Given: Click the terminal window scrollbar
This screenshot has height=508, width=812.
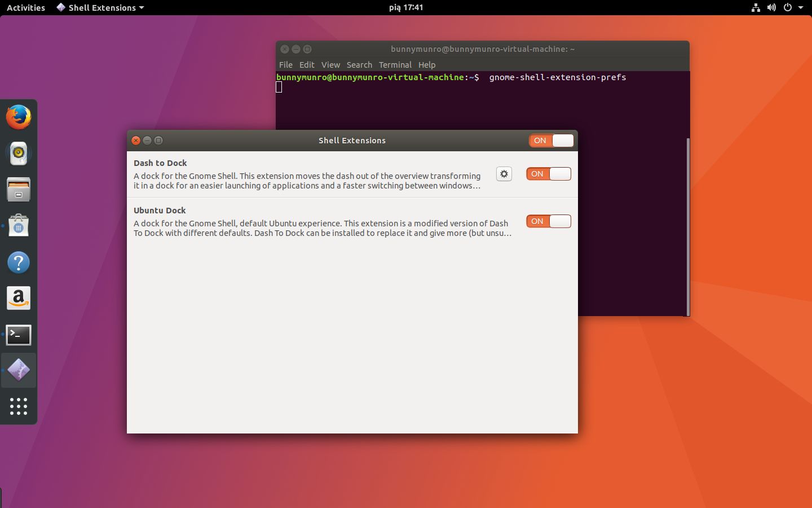Looking at the screenshot, I should pos(687,226).
